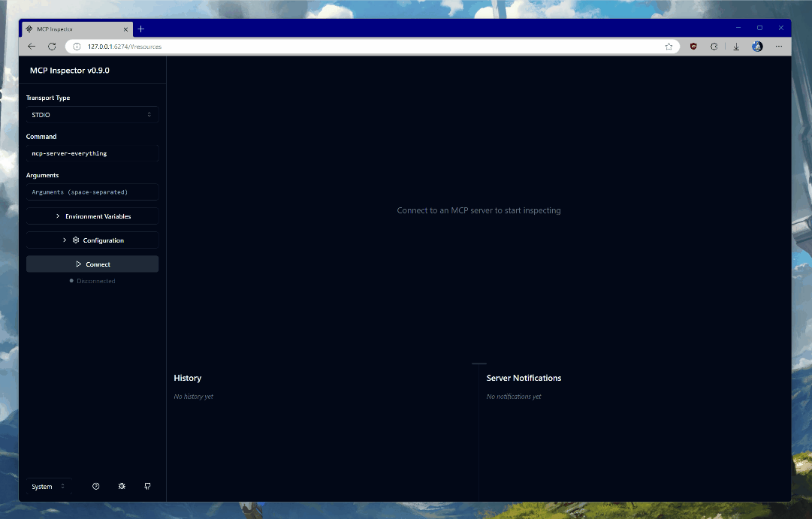Refresh the current page
This screenshot has height=519, width=812.
52,46
